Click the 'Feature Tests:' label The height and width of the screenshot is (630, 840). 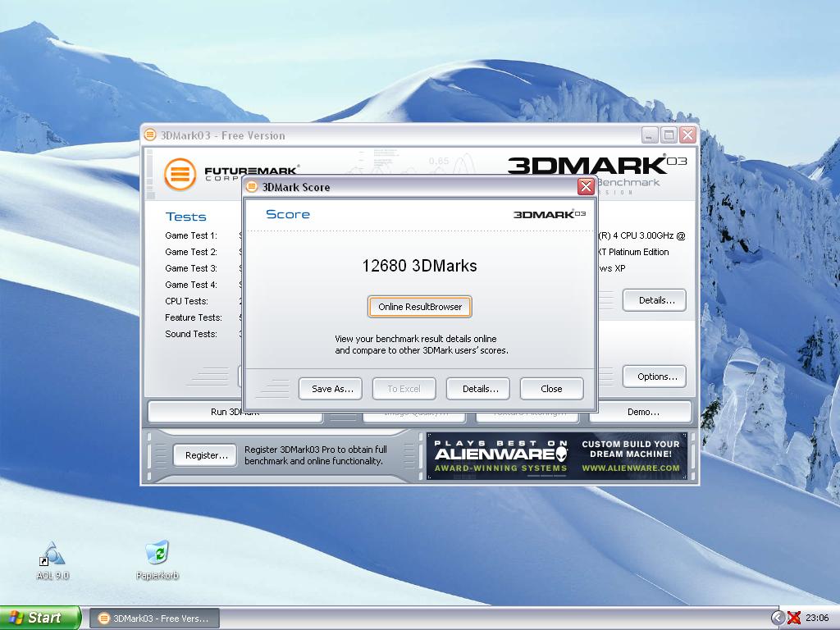point(194,317)
